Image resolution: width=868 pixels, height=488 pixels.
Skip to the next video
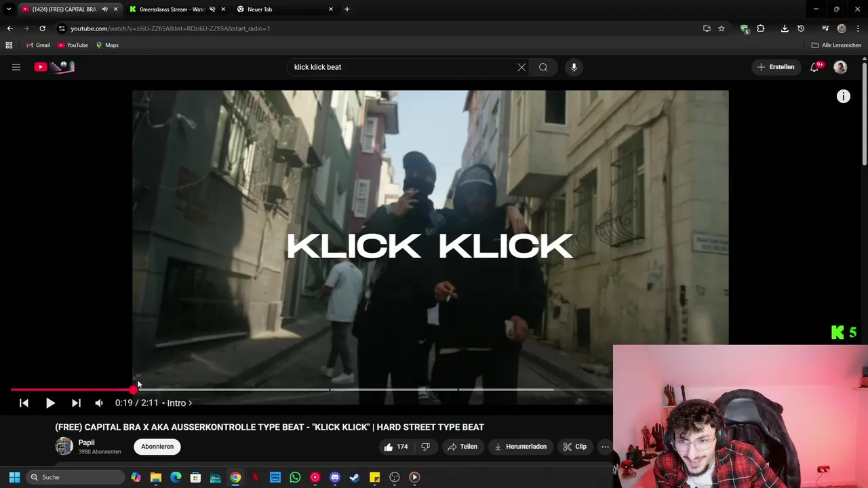[x=76, y=403]
